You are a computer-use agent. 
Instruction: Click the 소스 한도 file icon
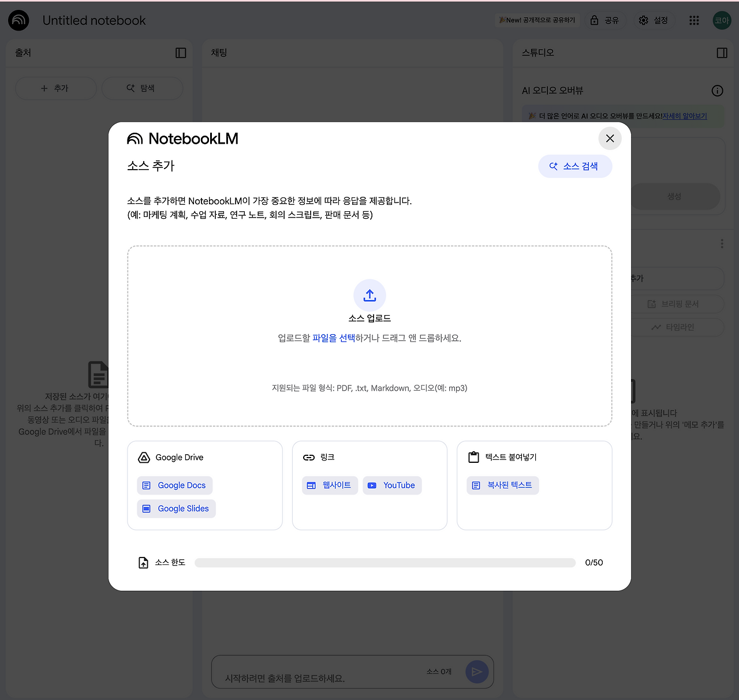143,563
